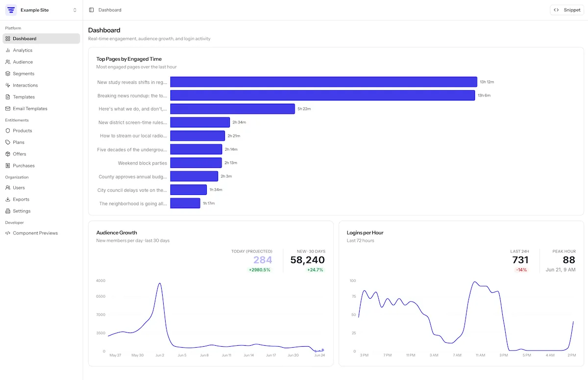588x380 pixels.
Task: Click the Dashboard breadcrumb in header
Action: coord(110,10)
